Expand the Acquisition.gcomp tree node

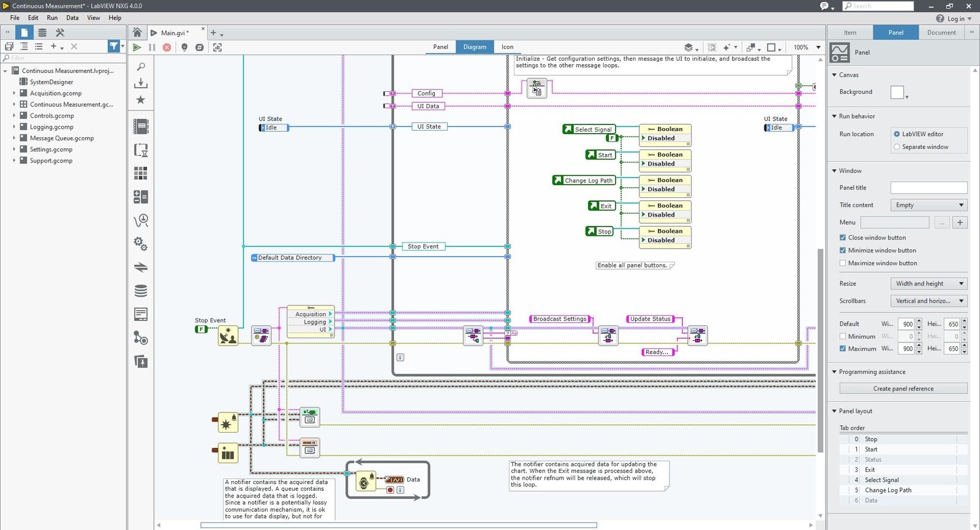(14, 93)
